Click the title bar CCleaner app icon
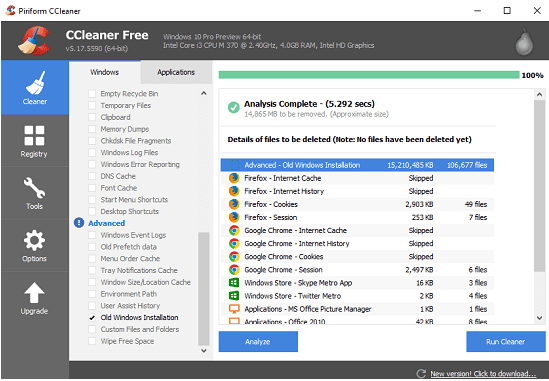This screenshot has width=549, height=381. pyautogui.click(x=10, y=11)
